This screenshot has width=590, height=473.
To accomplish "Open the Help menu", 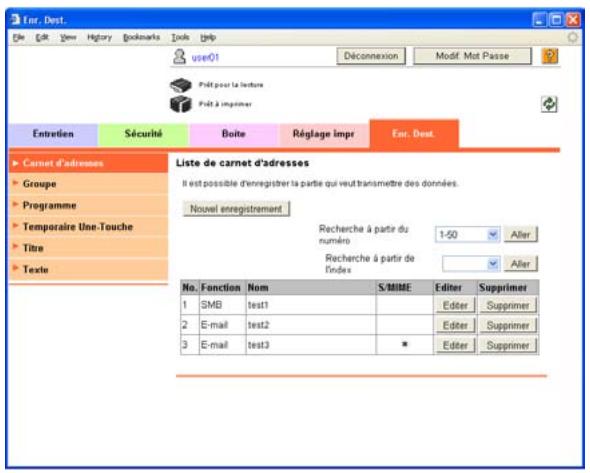I will coord(208,37).
